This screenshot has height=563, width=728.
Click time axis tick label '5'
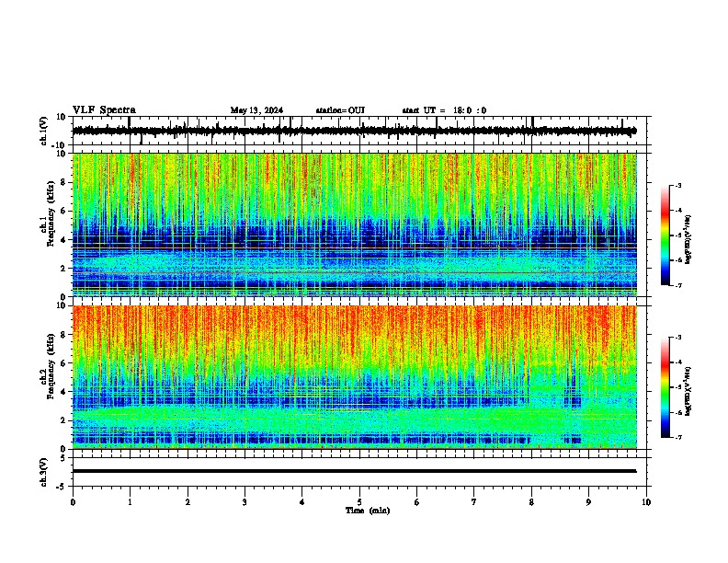coord(359,502)
